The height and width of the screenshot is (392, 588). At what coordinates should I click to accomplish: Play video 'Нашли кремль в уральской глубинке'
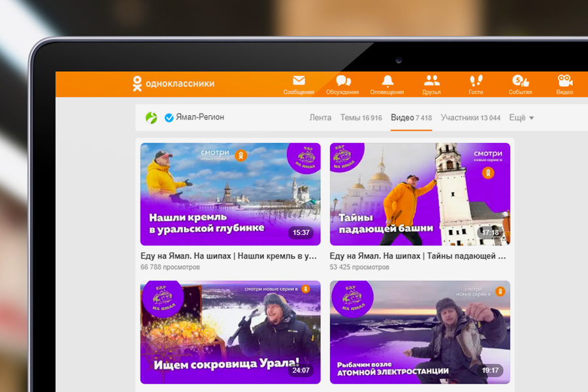coord(230,194)
